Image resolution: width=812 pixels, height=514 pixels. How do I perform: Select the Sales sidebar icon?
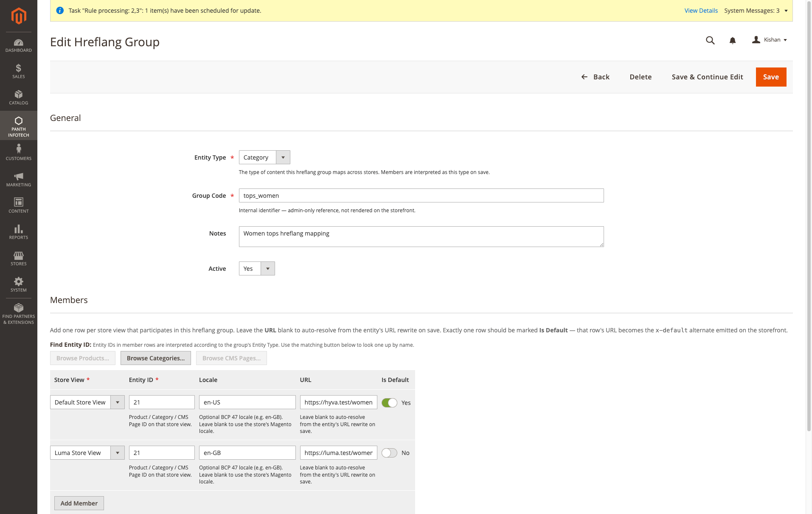pyautogui.click(x=18, y=71)
